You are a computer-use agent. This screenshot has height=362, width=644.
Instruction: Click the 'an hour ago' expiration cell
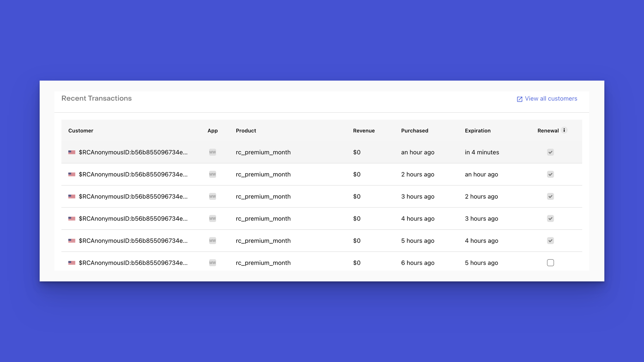point(481,174)
